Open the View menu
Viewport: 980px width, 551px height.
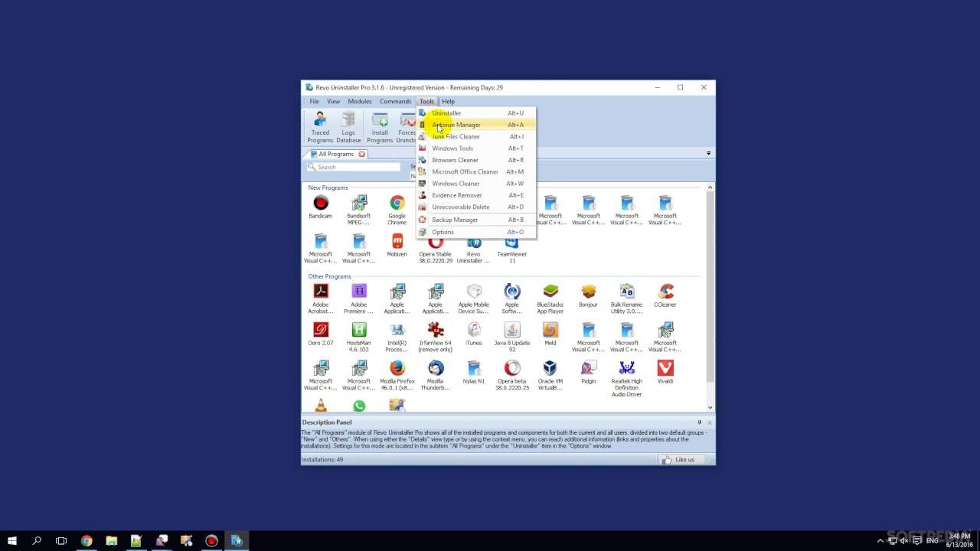(x=334, y=101)
